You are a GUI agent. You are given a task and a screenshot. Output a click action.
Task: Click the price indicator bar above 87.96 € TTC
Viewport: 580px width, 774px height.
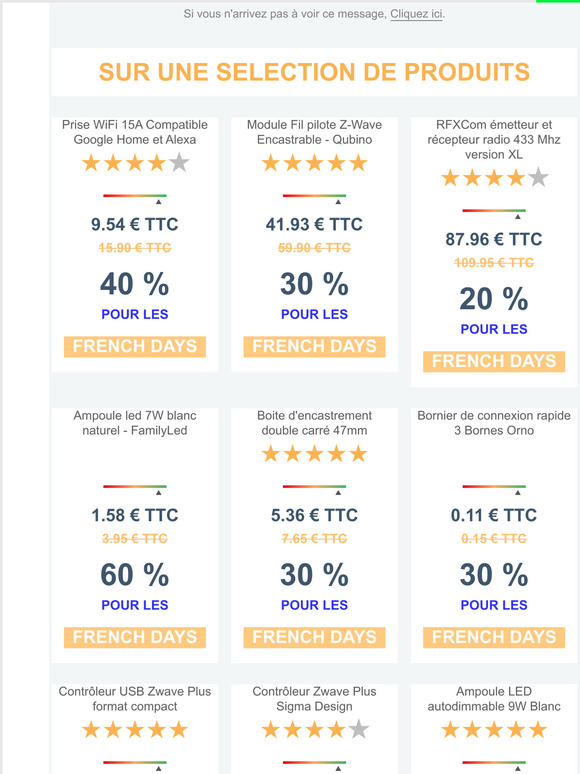494,214
